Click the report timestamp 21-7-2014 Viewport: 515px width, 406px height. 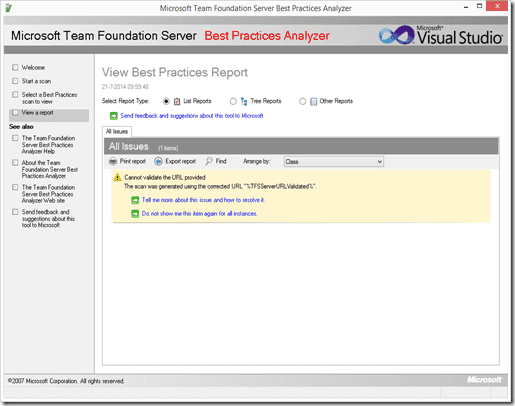(125, 87)
